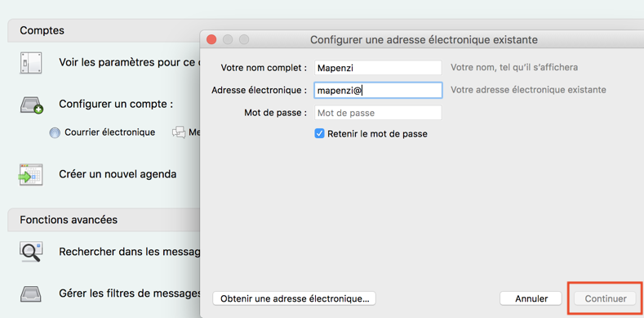Select the Mot de passe input field
This screenshot has width=644, height=318.
click(x=378, y=113)
